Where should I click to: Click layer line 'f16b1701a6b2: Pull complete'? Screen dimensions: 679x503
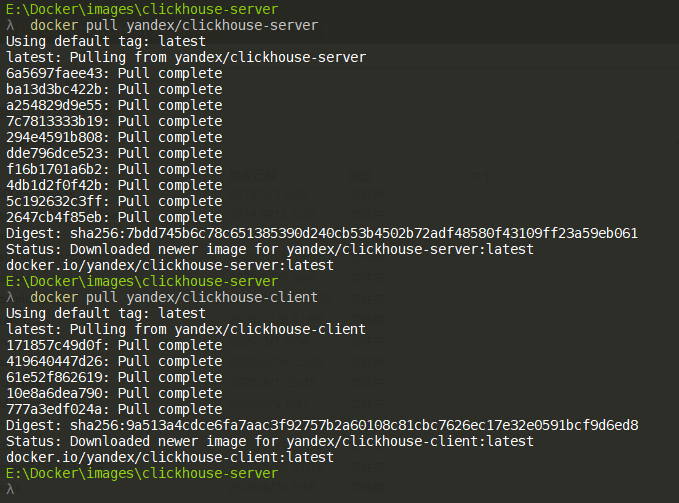tap(114, 170)
